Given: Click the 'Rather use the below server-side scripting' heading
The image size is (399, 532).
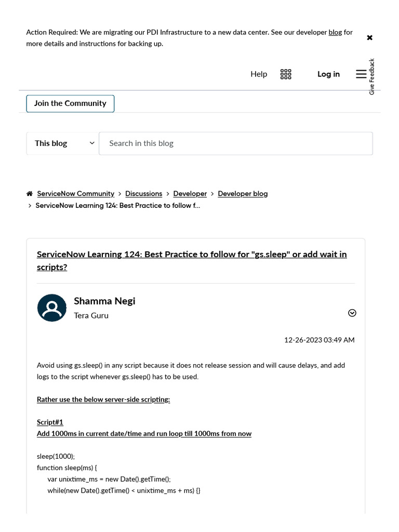Looking at the screenshot, I should 103,400.
